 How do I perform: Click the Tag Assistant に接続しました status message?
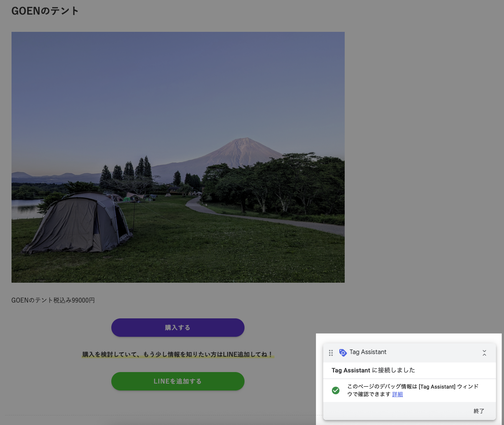tap(373, 370)
